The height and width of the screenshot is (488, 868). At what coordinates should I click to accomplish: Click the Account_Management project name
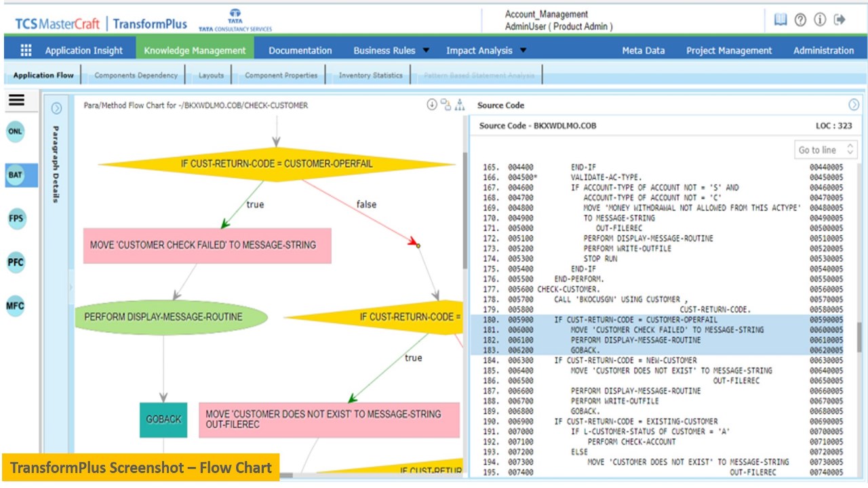[x=547, y=14]
